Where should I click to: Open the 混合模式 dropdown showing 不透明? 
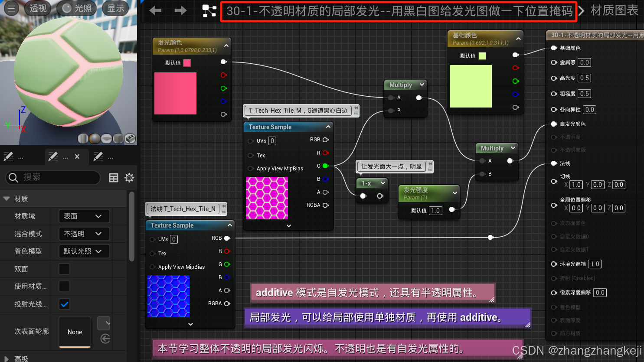coord(84,234)
